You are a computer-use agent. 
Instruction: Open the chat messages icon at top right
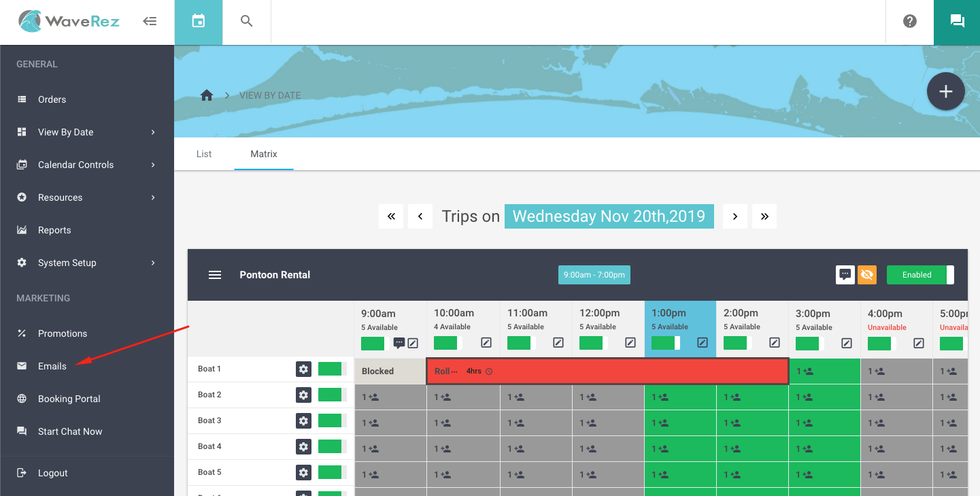(x=957, y=22)
